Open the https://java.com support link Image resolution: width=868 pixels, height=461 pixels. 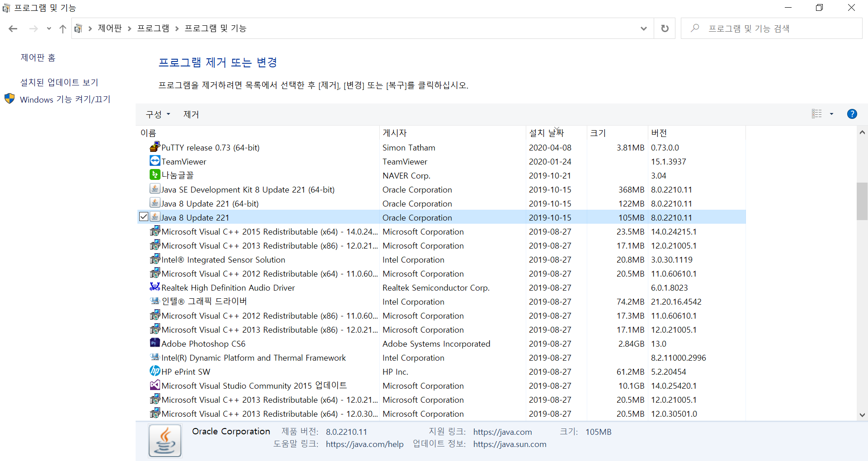pos(502,432)
